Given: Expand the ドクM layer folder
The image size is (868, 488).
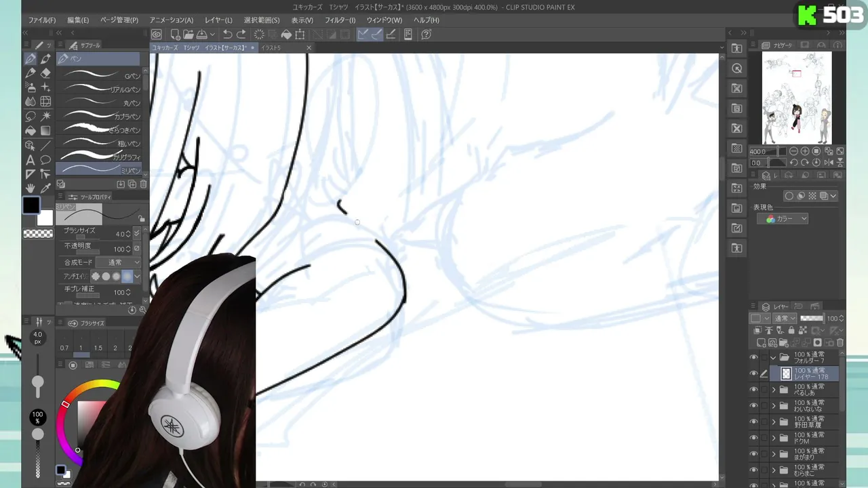Looking at the screenshot, I should coord(774,438).
